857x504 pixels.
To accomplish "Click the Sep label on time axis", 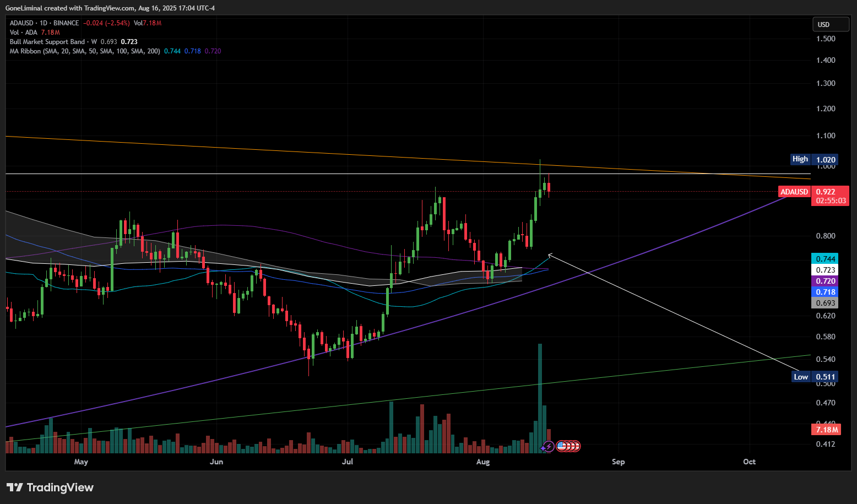I will (619, 462).
